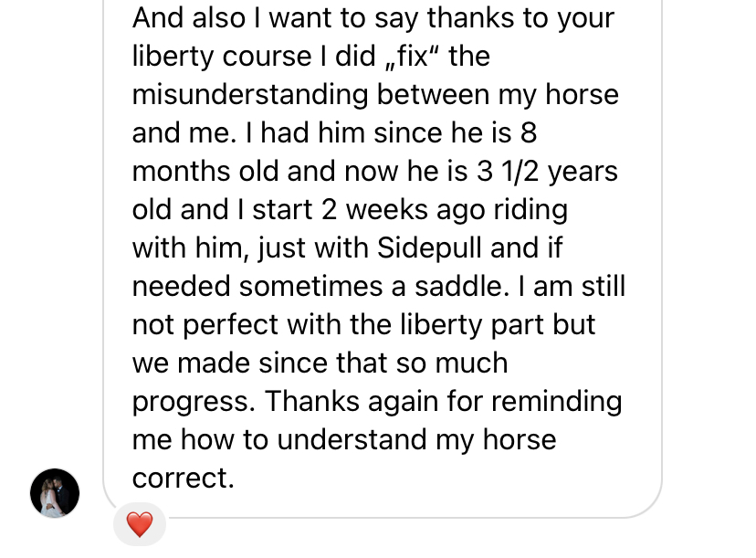Viewport: 756px width, 558px height.
Task: Click the red heart reaction
Action: click(x=139, y=524)
